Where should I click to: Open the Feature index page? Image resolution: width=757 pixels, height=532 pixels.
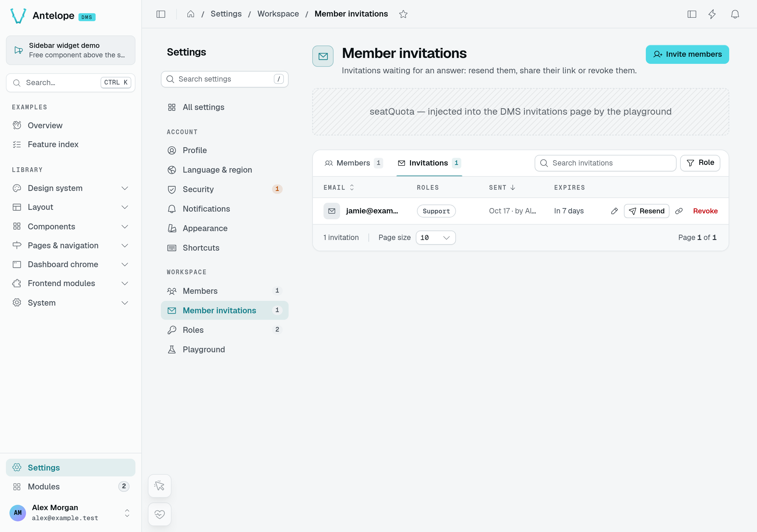(x=71, y=144)
